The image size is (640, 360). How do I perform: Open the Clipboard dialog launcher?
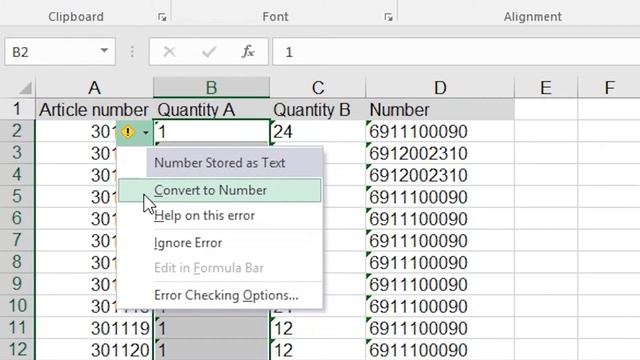[x=162, y=17]
